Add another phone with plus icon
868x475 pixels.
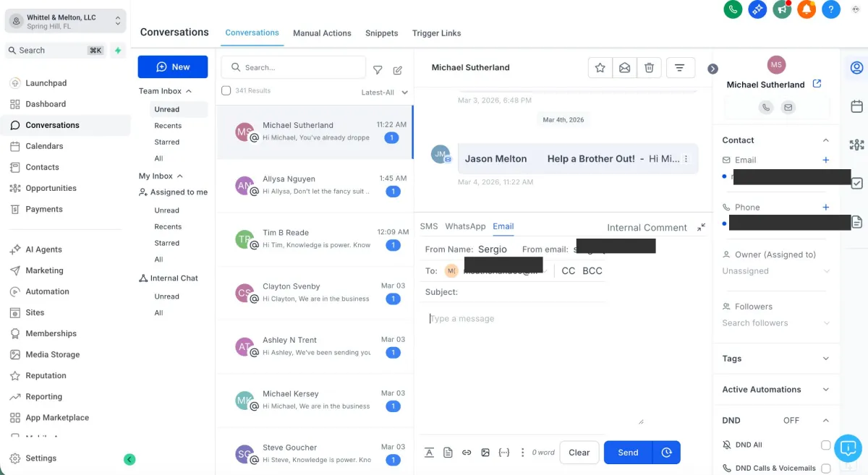coord(826,207)
